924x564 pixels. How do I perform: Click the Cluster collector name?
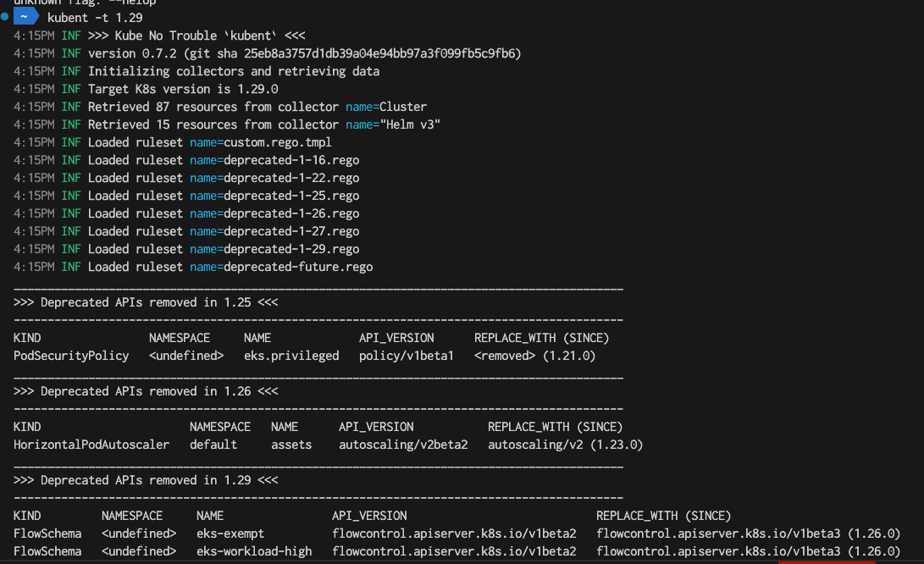[x=403, y=107]
